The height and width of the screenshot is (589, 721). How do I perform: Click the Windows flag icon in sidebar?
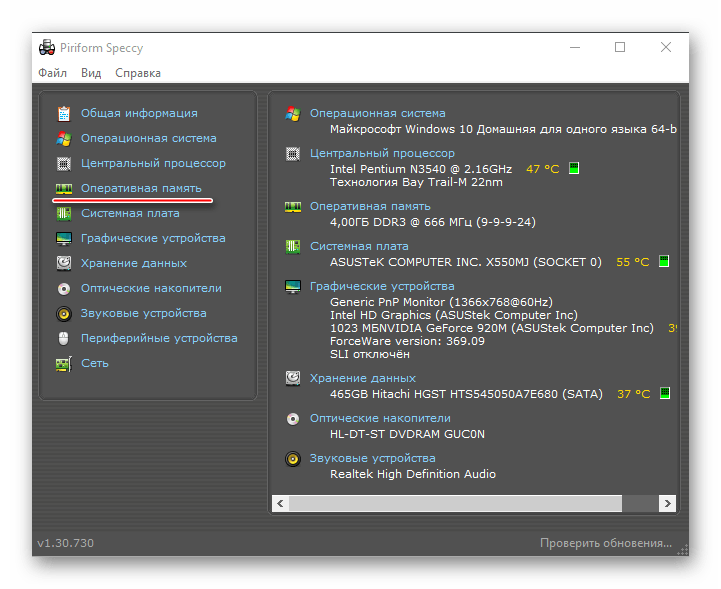64,138
